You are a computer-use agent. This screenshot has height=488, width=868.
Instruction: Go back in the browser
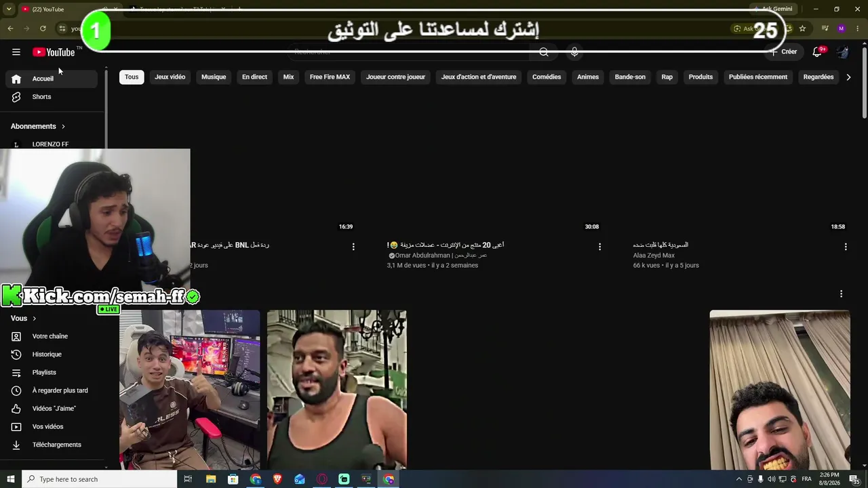point(10,28)
